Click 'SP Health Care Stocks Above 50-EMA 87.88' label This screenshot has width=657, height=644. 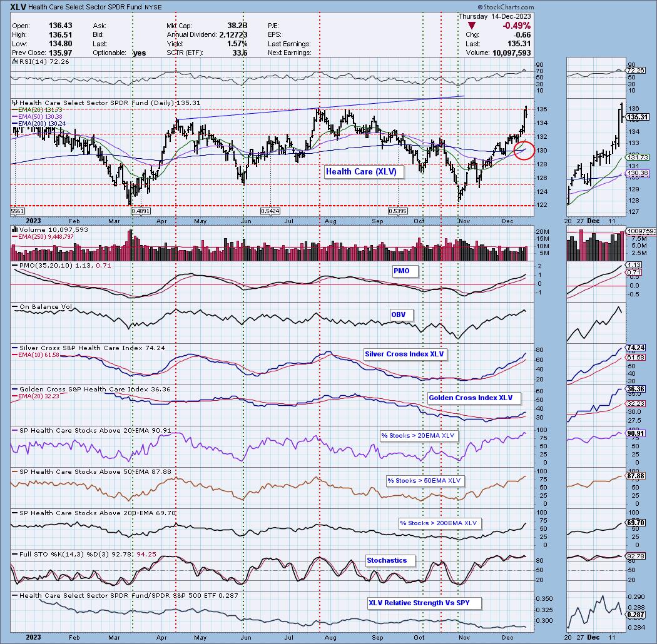tap(92, 472)
